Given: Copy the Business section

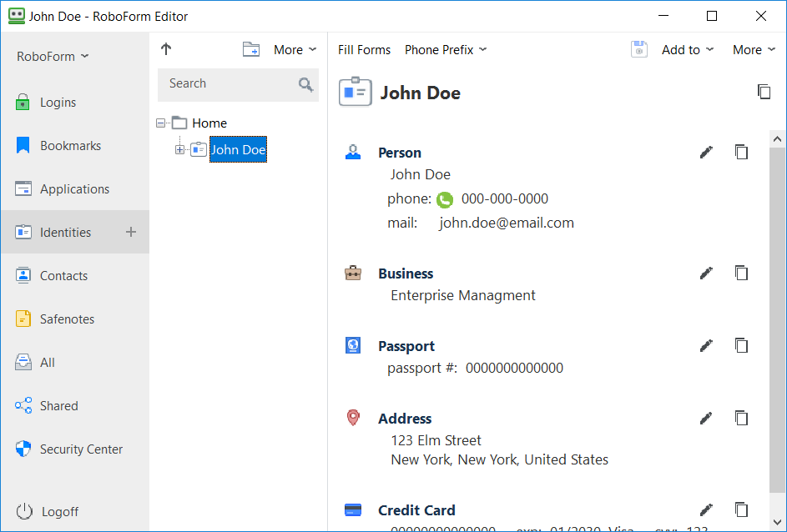Looking at the screenshot, I should point(741,273).
